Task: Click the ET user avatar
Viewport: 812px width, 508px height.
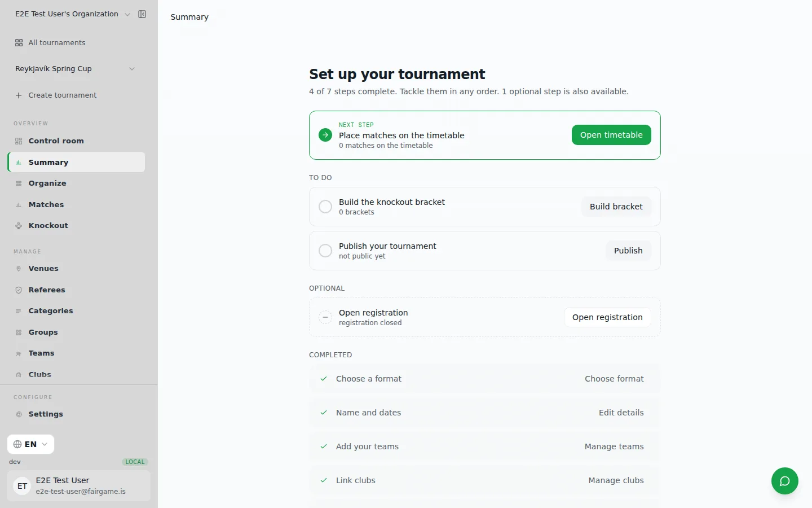Action: coord(22,486)
